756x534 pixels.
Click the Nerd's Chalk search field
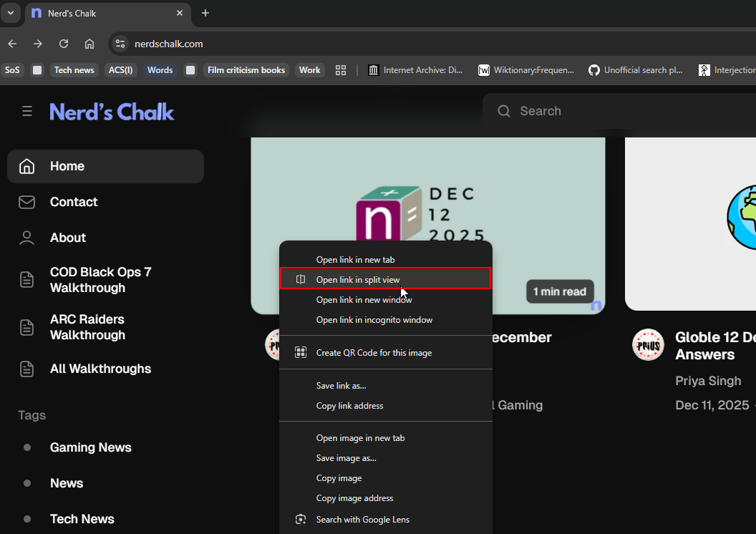point(616,111)
